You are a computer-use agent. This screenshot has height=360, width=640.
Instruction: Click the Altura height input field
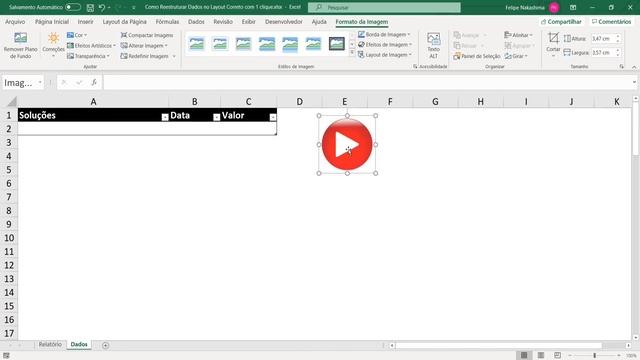(x=602, y=38)
